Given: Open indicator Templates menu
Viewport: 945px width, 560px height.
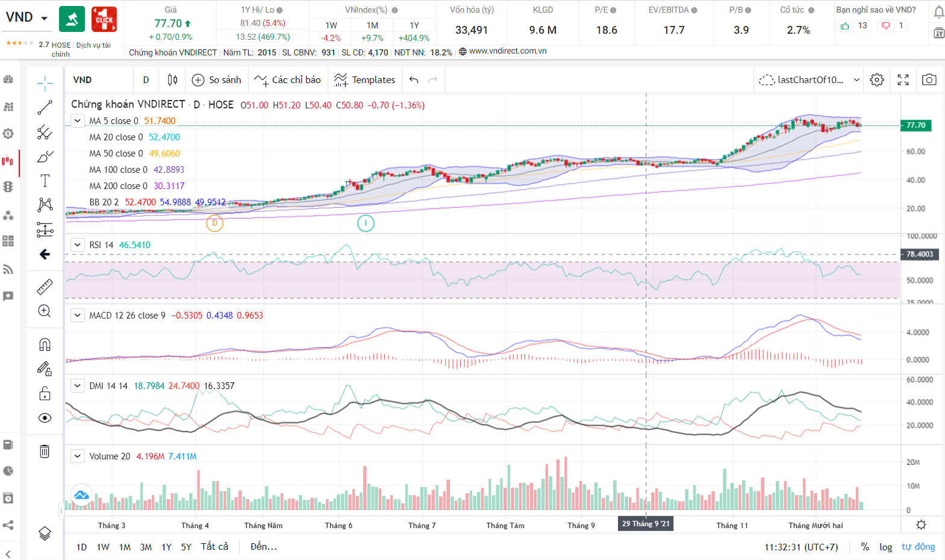Looking at the screenshot, I should click(365, 79).
